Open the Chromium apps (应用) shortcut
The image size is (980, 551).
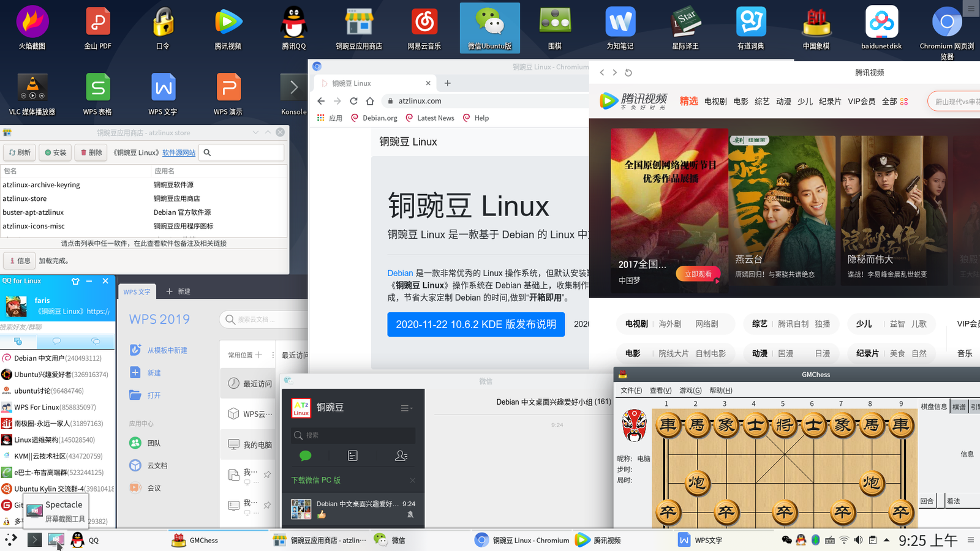pos(330,118)
